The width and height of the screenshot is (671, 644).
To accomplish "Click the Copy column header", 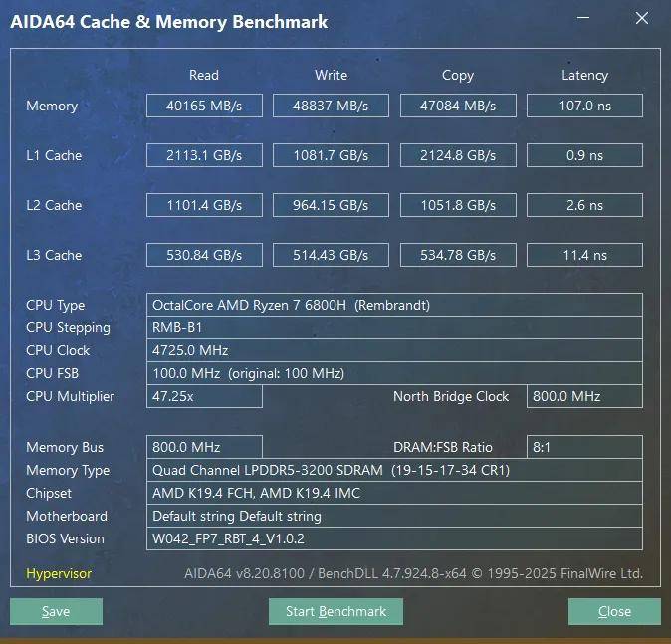I will (x=458, y=76).
